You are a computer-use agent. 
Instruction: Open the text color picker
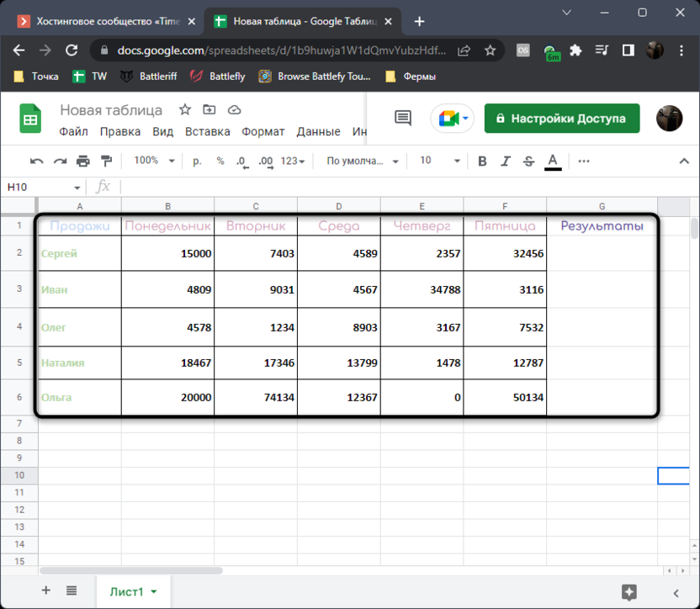(x=553, y=162)
